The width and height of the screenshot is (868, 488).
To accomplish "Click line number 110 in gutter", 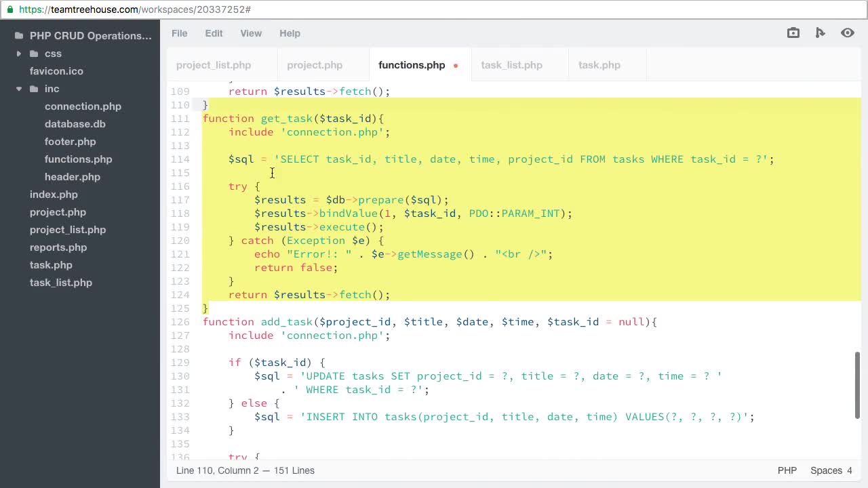I will (x=180, y=105).
